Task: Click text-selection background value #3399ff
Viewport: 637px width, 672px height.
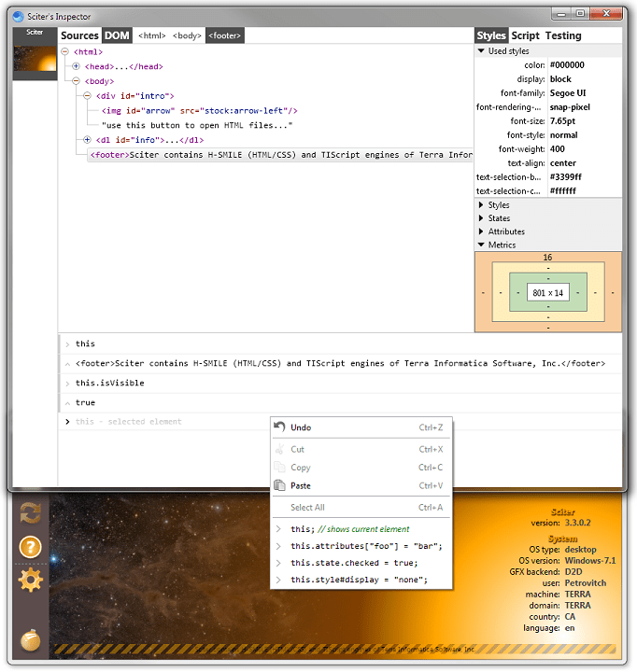Action: pos(566,177)
